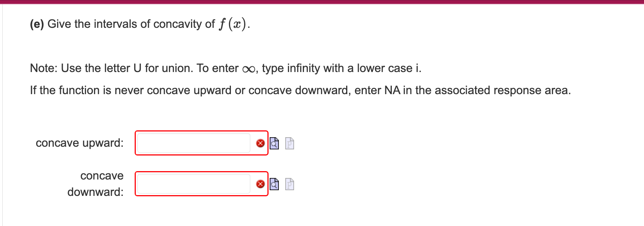Click the part (e) question heading

[139, 24]
